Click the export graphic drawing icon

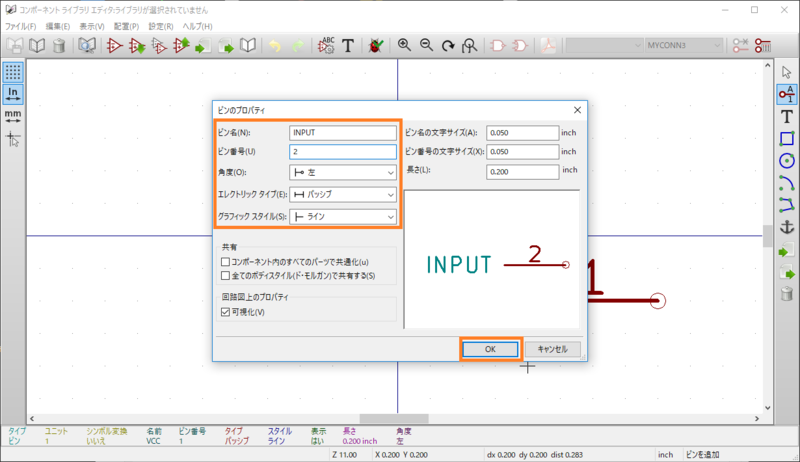[x=787, y=272]
